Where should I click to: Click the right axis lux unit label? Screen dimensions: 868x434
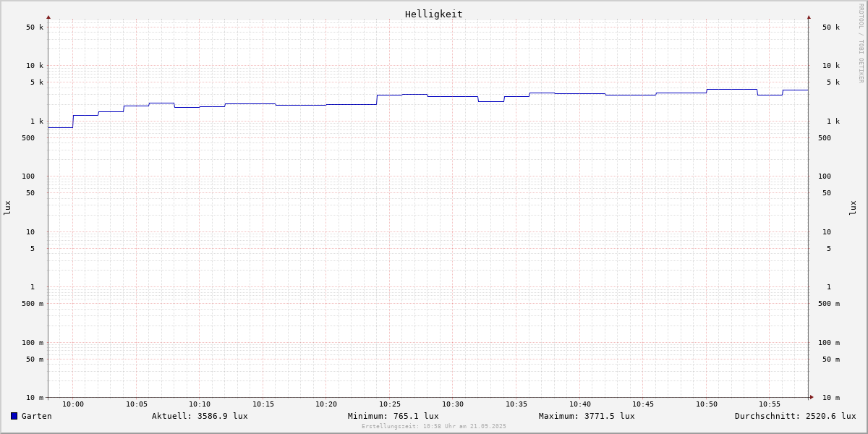(853, 208)
